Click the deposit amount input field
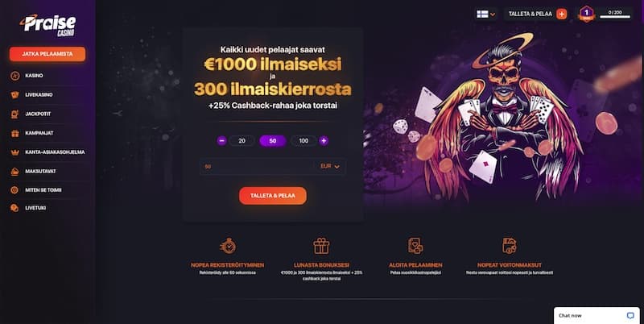Viewport: 644px width, 324px height. (x=273, y=167)
